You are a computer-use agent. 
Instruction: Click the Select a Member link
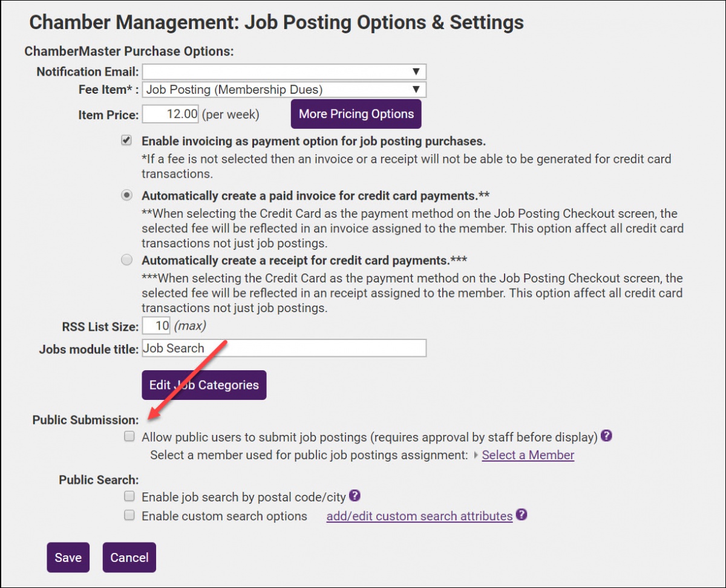pos(527,455)
